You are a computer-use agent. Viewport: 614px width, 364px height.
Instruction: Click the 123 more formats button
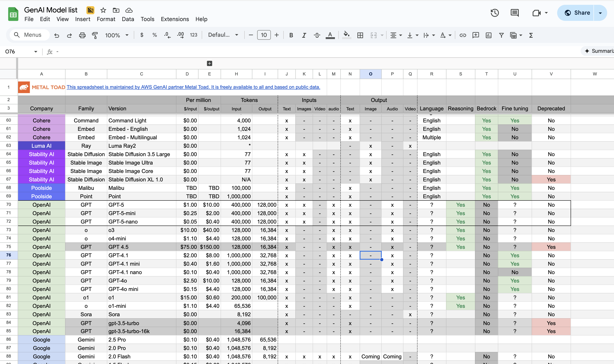tap(193, 35)
